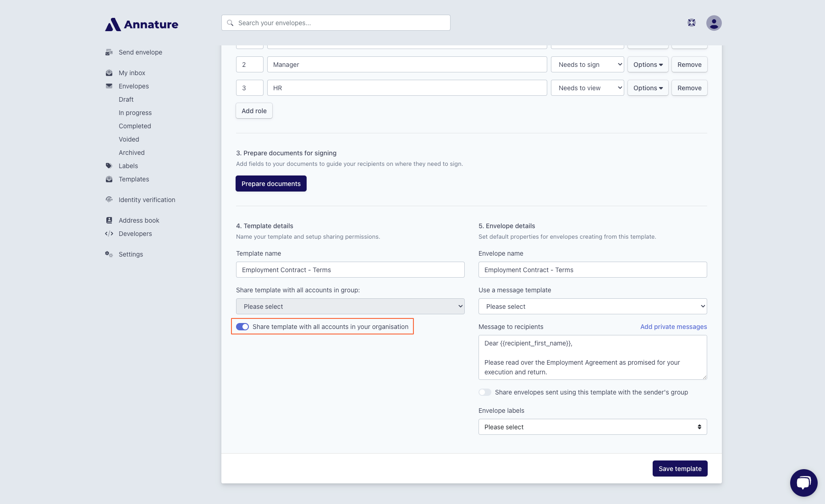Screen dimensions: 825x504
Task: Click the Labels tag icon
Action: tap(109, 166)
